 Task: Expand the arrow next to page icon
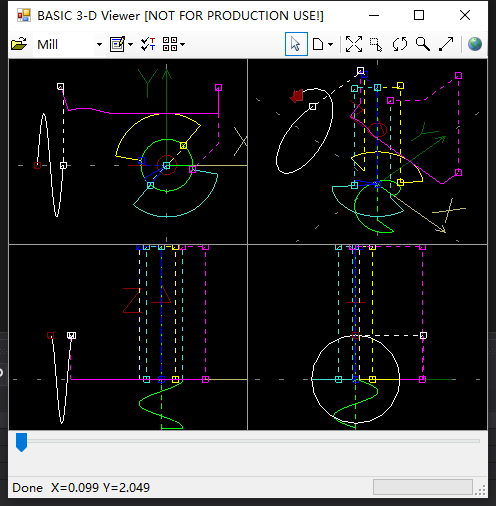[330, 44]
